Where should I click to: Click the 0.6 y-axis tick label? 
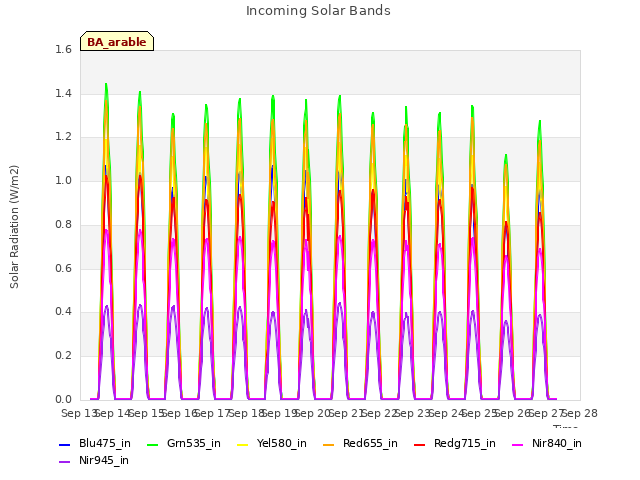pos(63,268)
